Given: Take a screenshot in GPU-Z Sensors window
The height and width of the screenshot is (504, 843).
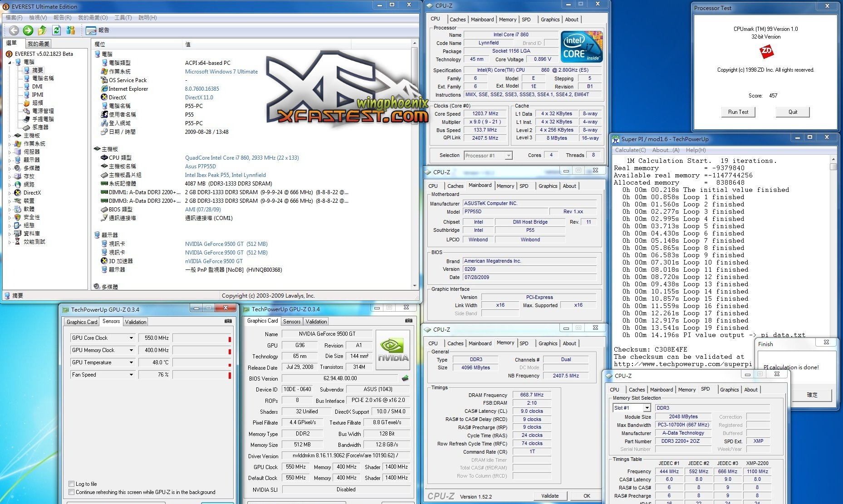Looking at the screenshot, I should click(x=228, y=321).
